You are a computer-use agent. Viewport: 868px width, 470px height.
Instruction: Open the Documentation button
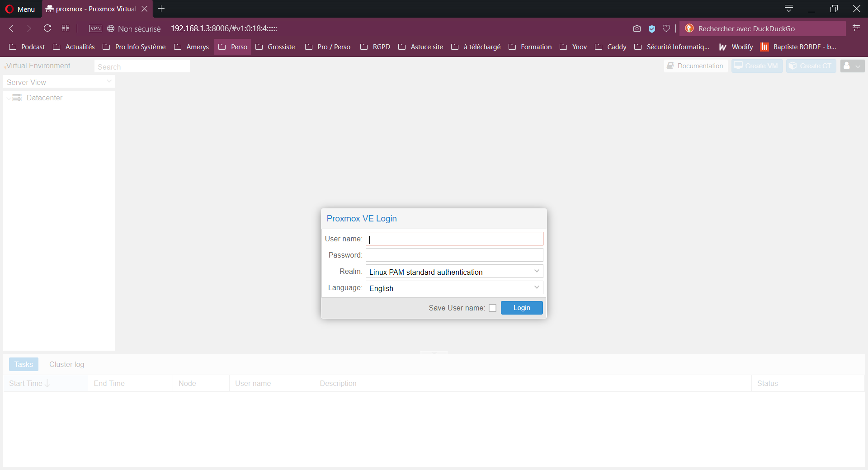(695, 66)
